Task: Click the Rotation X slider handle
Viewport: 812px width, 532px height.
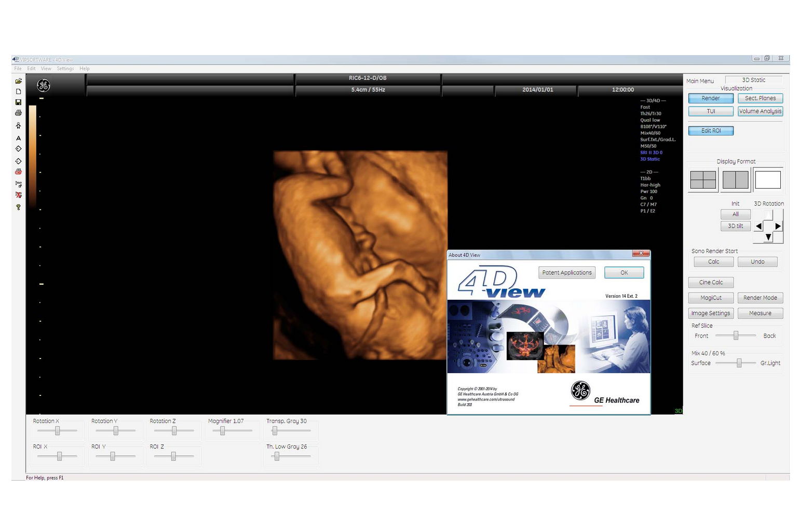Action: click(58, 431)
